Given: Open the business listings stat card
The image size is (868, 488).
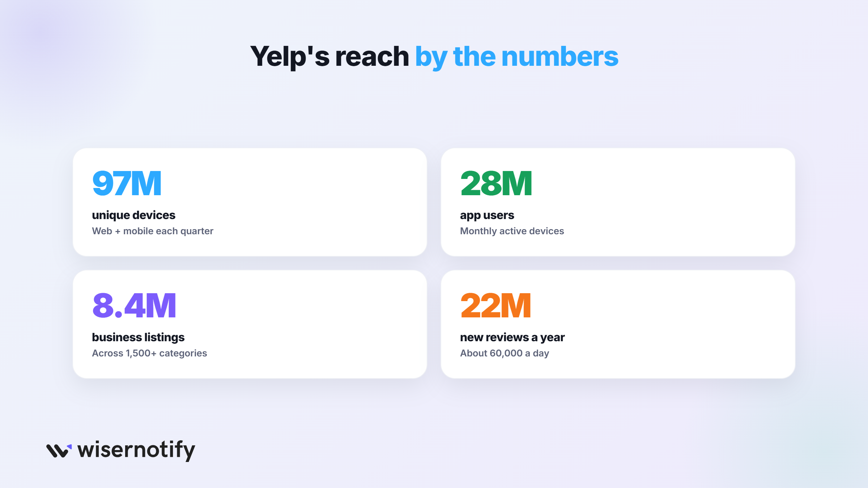Looking at the screenshot, I should point(250,324).
